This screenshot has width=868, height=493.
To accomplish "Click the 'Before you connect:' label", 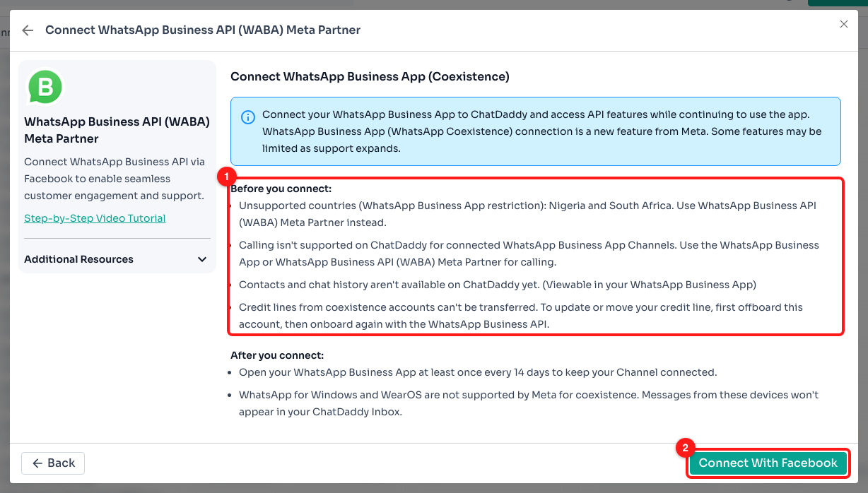I will click(x=281, y=189).
